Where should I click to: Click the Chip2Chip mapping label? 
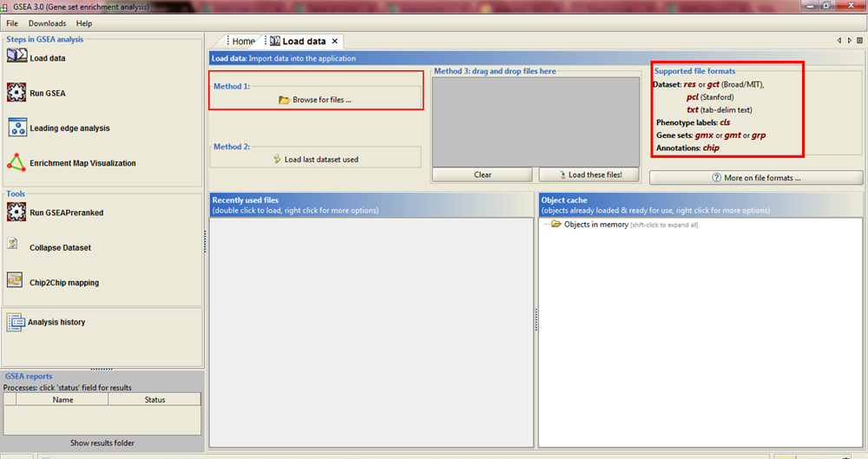(x=64, y=282)
